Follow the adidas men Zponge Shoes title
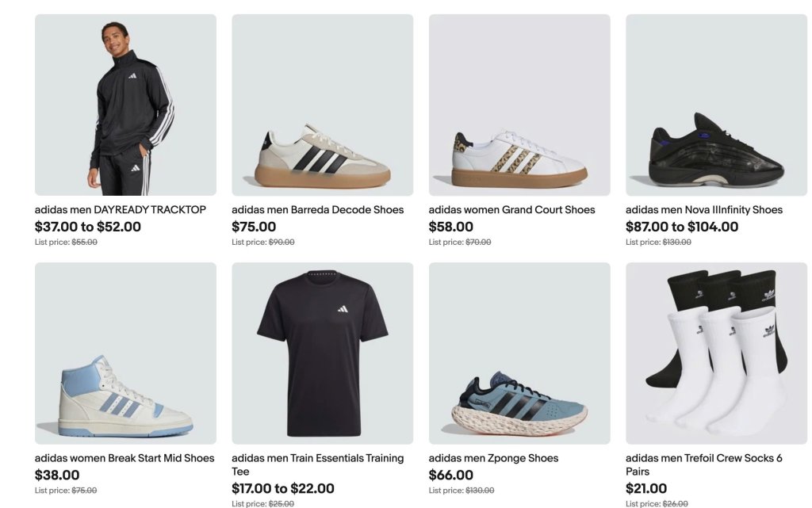The height and width of the screenshot is (508, 812). point(493,458)
